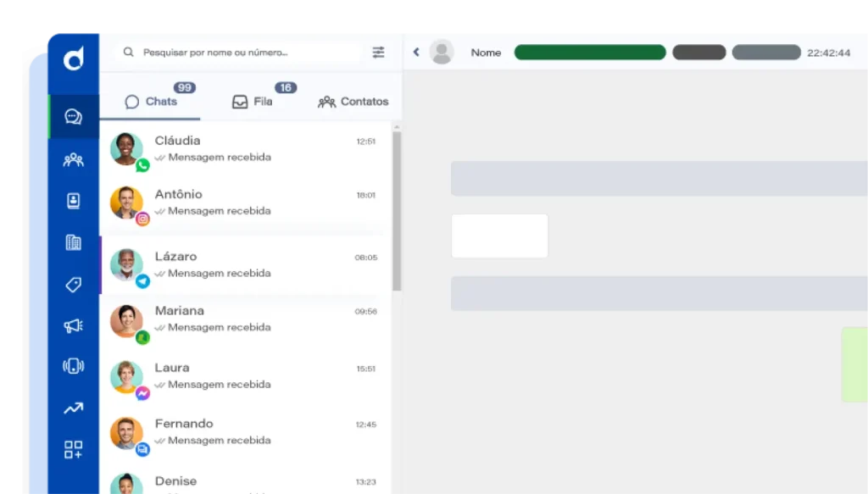Switch to the Chats tab
The image size is (868, 494).
pyautogui.click(x=152, y=102)
